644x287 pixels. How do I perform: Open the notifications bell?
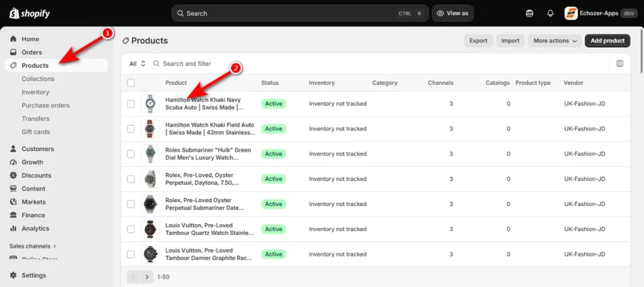pyautogui.click(x=550, y=14)
